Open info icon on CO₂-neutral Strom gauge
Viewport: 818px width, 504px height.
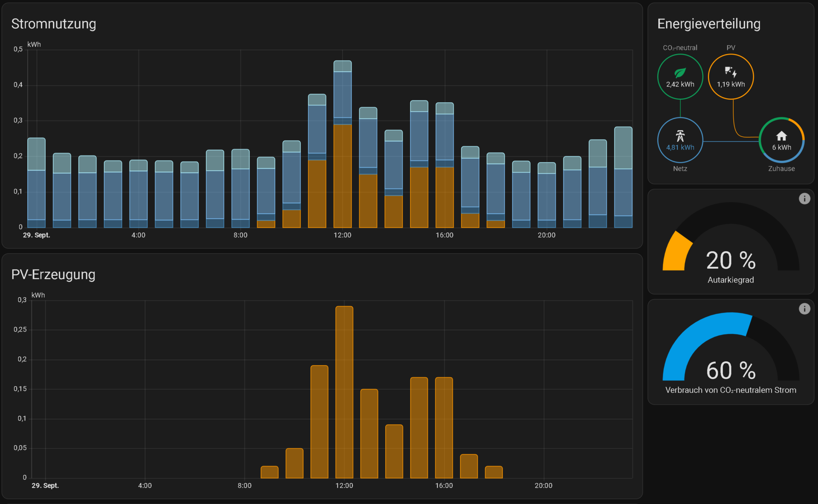[x=804, y=309]
